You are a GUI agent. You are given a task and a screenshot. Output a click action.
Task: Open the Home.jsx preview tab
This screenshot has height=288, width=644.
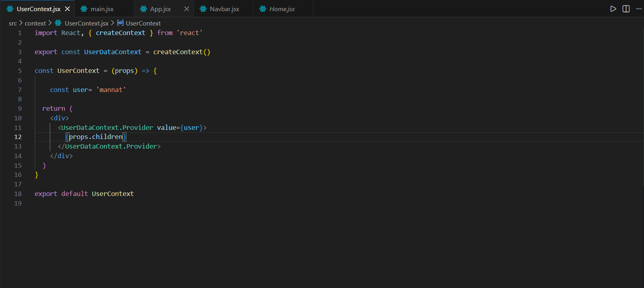[282, 9]
